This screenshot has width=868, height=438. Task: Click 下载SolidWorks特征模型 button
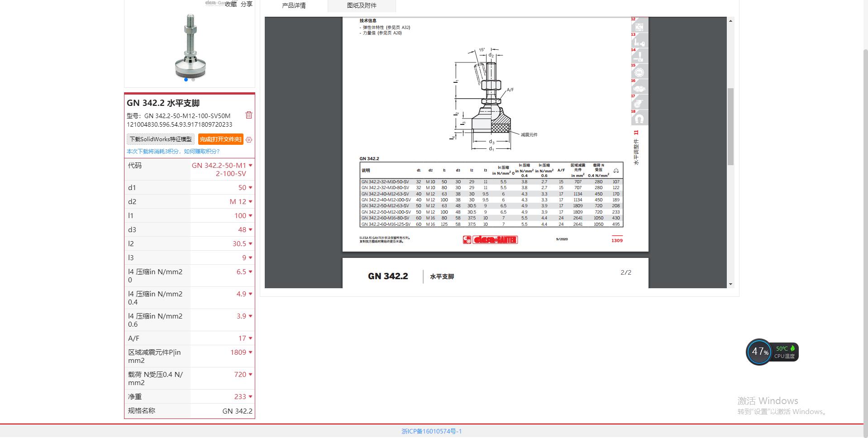point(161,139)
